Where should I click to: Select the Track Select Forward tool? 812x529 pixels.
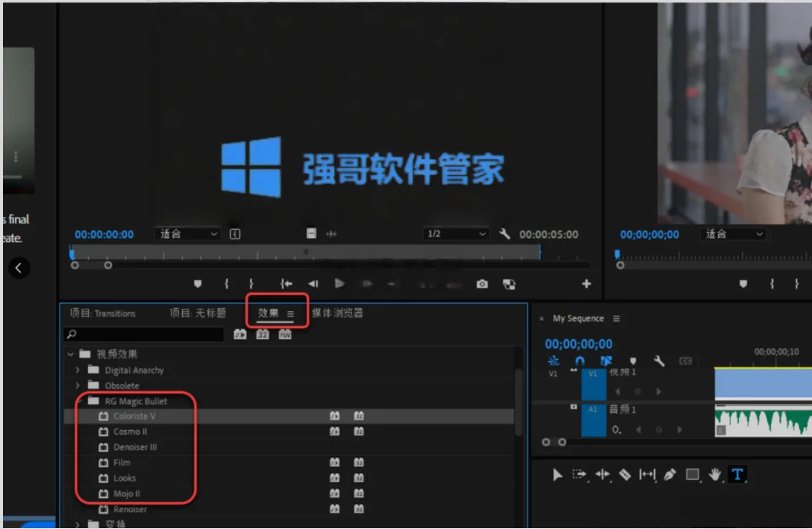[x=579, y=475]
